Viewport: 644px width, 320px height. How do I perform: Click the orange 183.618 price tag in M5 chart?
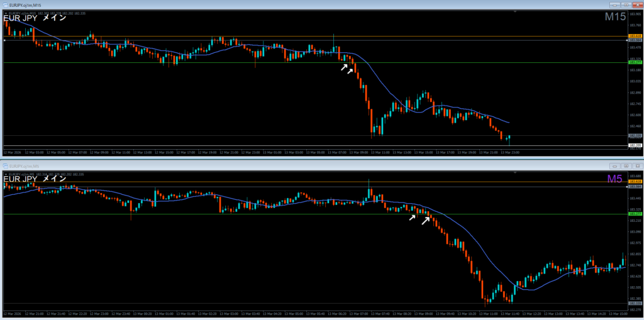635,181
